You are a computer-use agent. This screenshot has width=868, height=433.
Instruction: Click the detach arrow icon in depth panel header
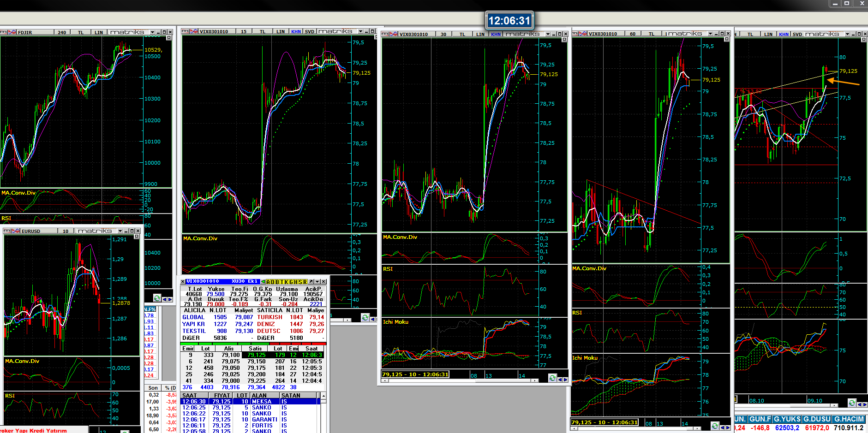(311, 282)
